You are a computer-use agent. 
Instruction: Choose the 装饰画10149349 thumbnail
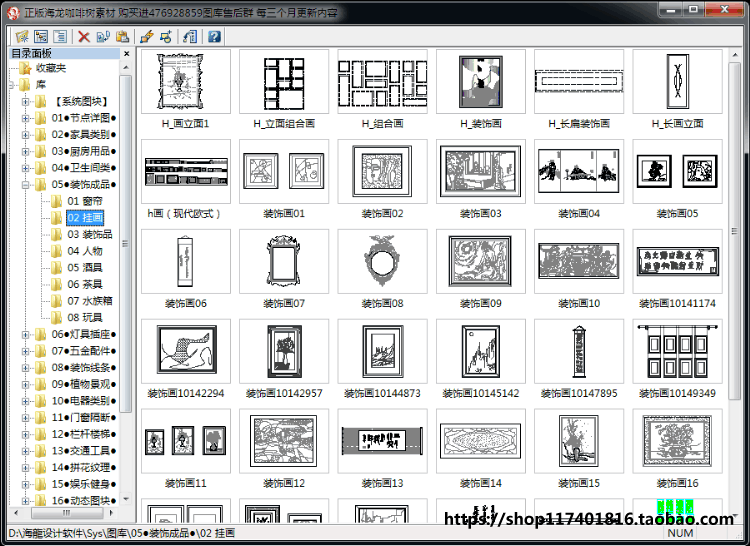click(x=677, y=359)
